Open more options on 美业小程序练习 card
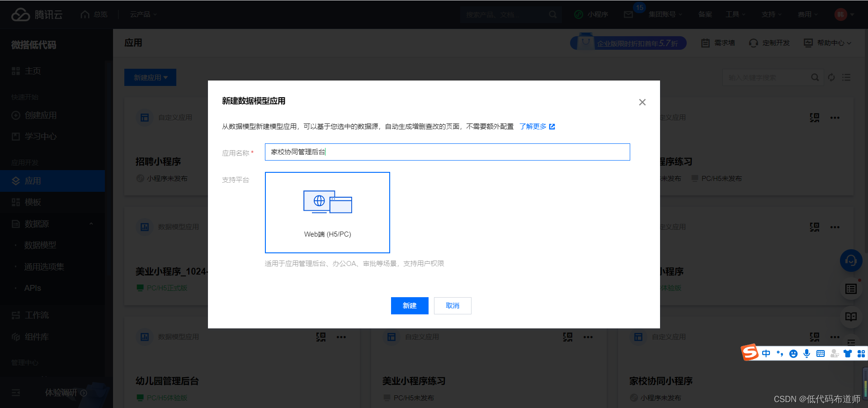 tap(588, 337)
